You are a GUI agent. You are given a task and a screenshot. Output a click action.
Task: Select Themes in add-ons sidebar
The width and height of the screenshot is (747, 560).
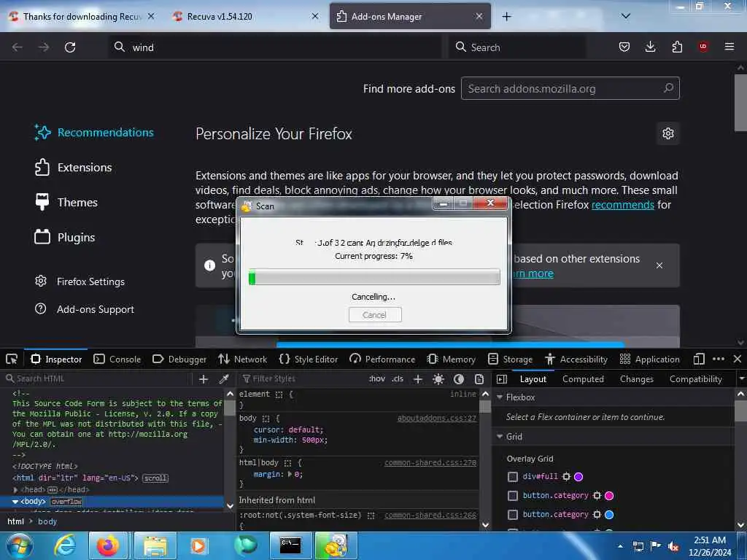click(x=66, y=203)
